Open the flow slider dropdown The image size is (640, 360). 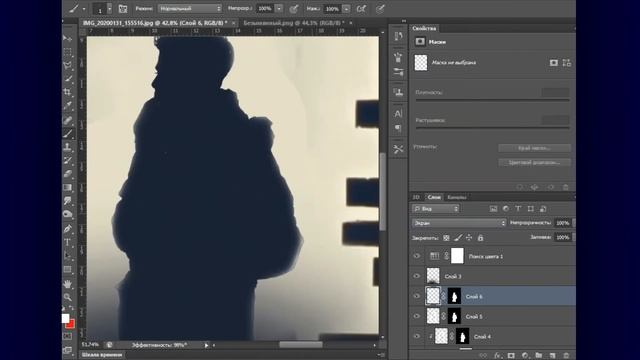pos(346,9)
